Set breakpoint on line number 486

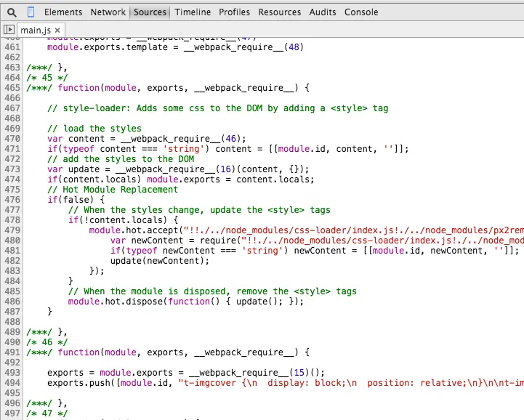(12, 302)
